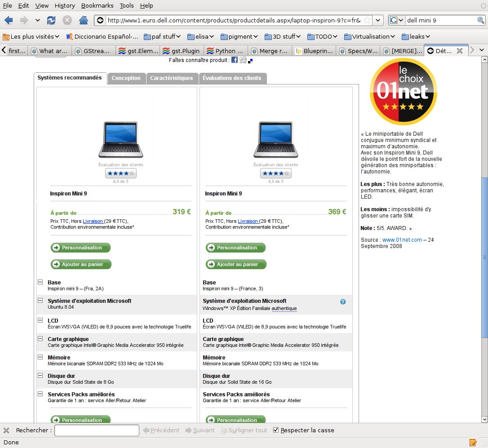Image resolution: width=488 pixels, height=448 pixels.
Task: Click the star rating of the 369 € model
Action: (x=276, y=173)
